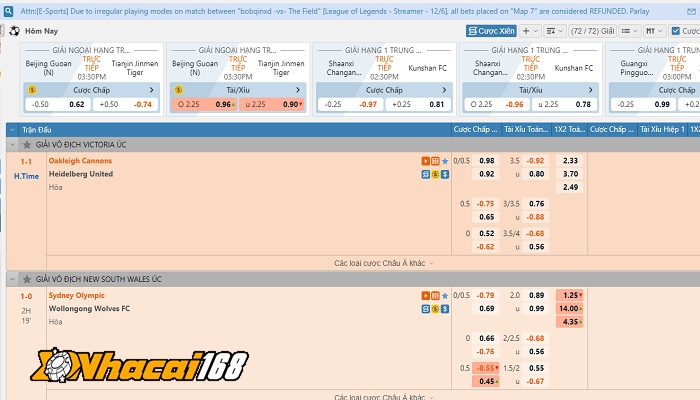Open the mail envelope icon on the announcement bar
This screenshot has width=700, height=400.
(x=691, y=12)
